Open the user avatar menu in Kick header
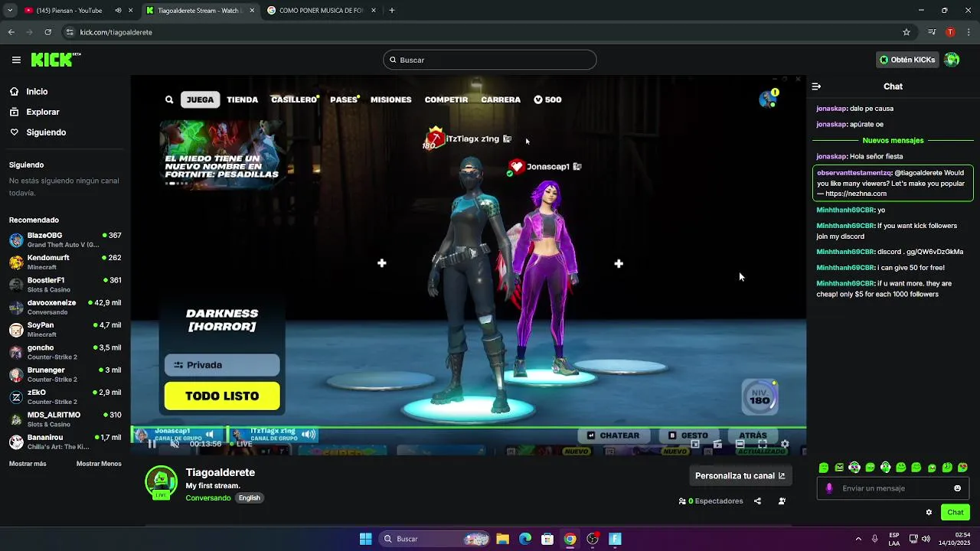 point(952,60)
